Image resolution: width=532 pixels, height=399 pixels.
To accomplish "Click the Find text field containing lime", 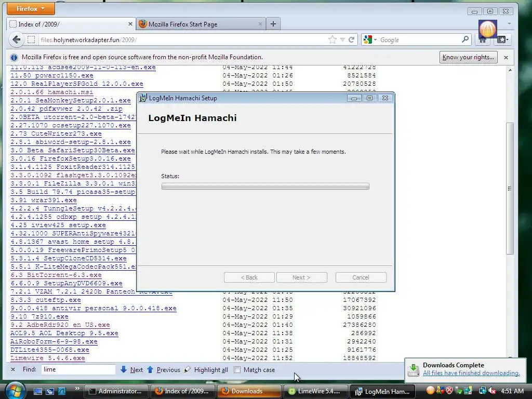I will tap(78, 369).
